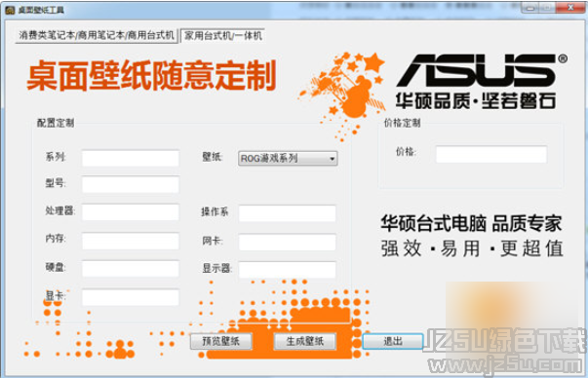The height and width of the screenshot is (378, 588).
Task: Click the 配置定制 group label
Action: point(56,123)
